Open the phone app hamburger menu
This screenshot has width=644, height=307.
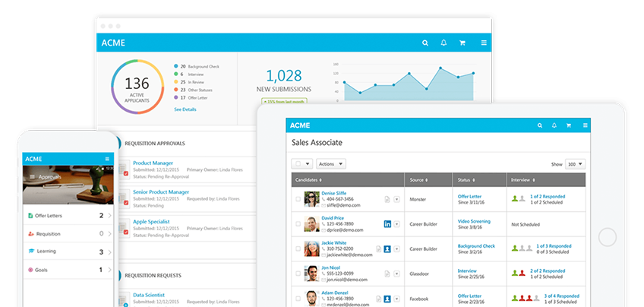click(x=107, y=159)
